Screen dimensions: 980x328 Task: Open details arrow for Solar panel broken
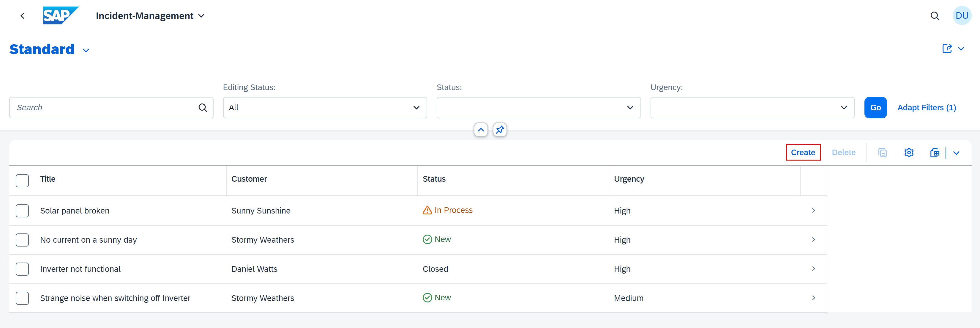click(813, 210)
